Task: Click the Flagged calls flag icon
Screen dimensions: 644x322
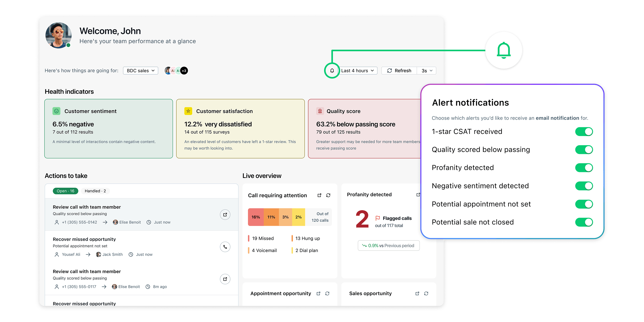Action: (378, 218)
